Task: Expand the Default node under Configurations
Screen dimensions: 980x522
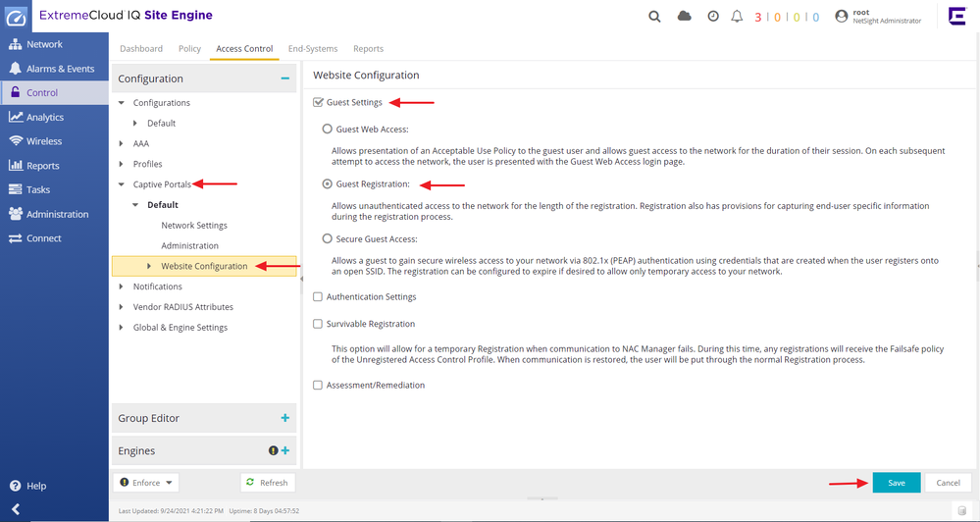Action: coord(135,124)
